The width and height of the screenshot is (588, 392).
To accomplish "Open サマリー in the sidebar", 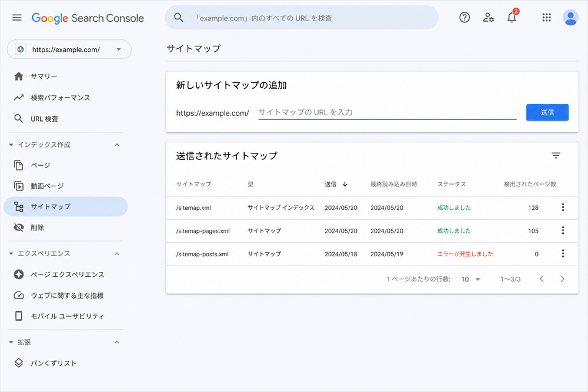I will (x=66, y=76).
